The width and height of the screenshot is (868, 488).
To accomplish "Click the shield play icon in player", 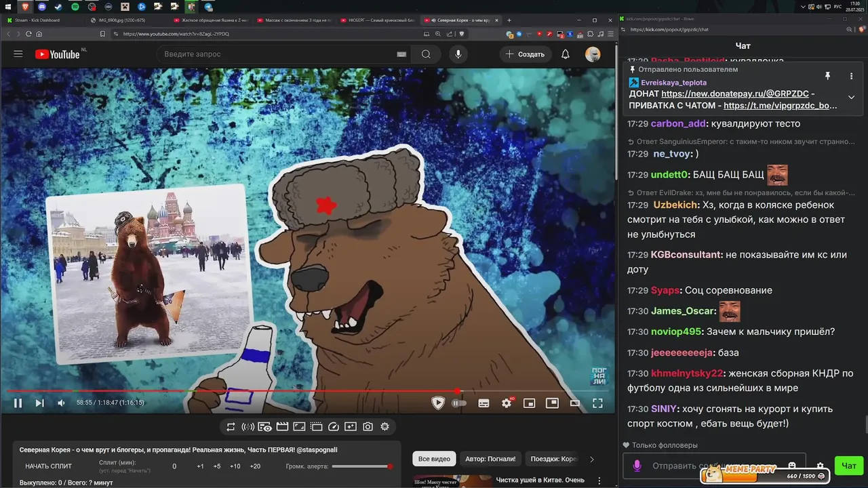I will click(438, 403).
